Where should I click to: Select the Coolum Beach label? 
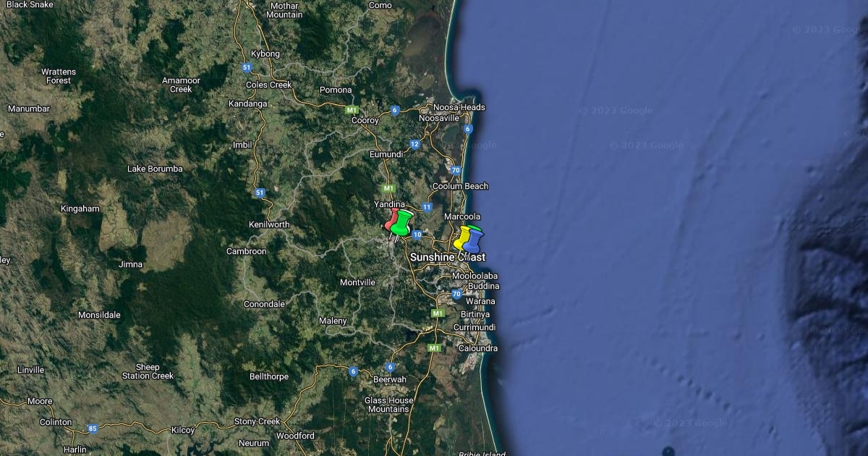pyautogui.click(x=460, y=186)
